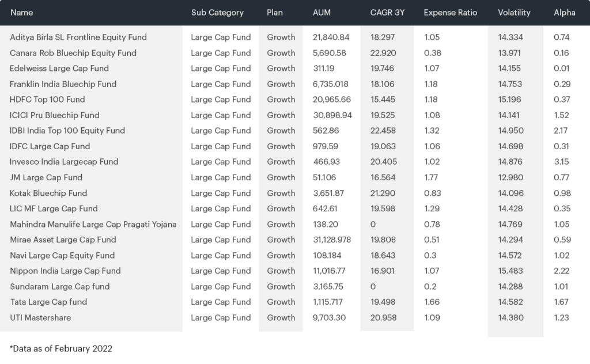Select Aditya Birla SL Frontline Equity Fund
This screenshot has height=364, width=590.
tap(78, 37)
